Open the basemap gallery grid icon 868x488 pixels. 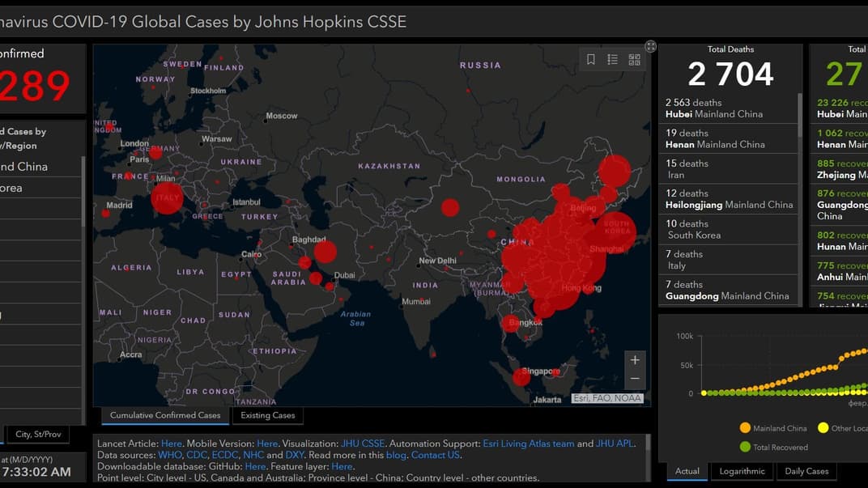click(x=634, y=59)
